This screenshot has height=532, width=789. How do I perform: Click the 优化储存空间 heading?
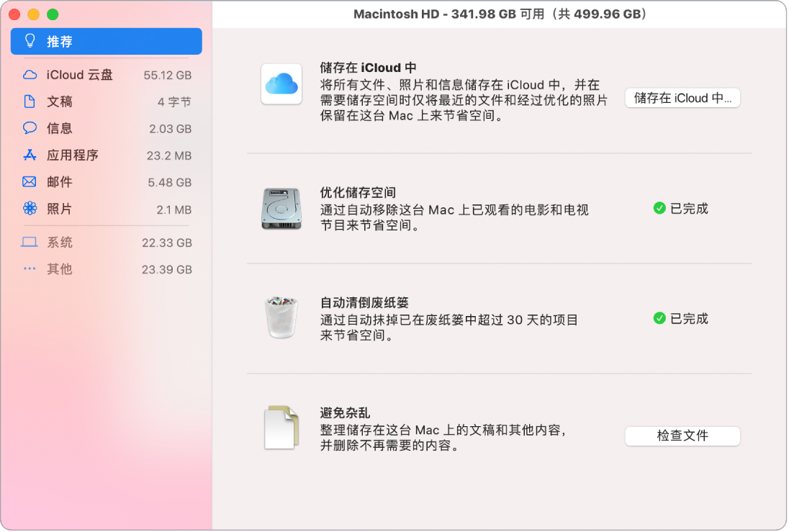(358, 192)
